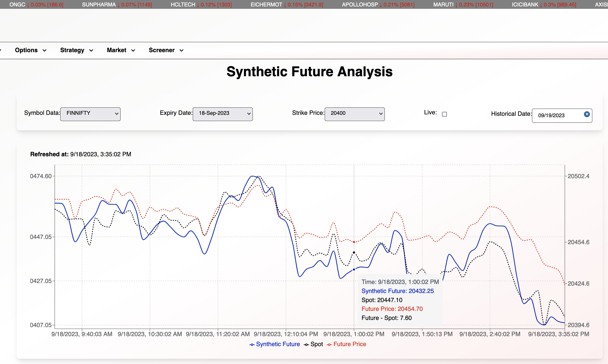The height and width of the screenshot is (364, 608).
Task: Open the Symbol Data dropdown showing FINNIFTY
Action: coord(90,114)
